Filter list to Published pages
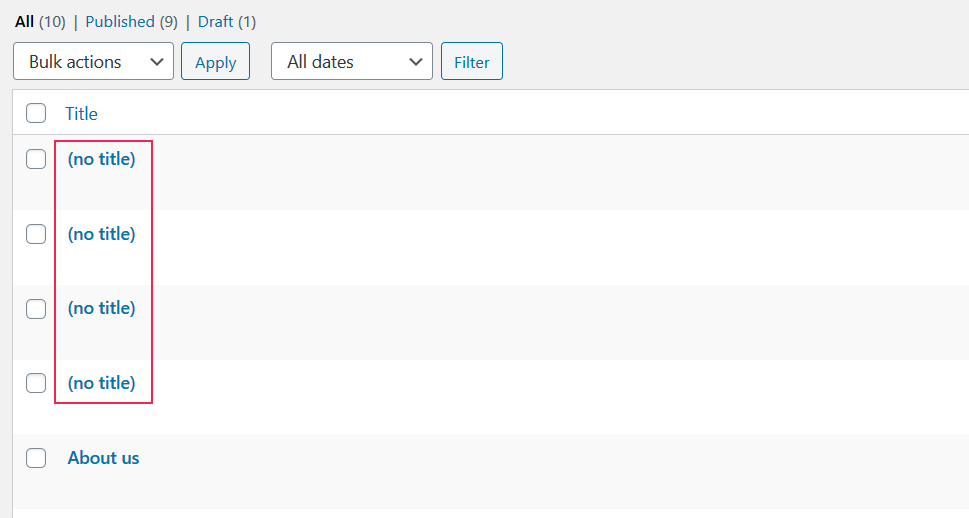969x518 pixels. point(120,21)
